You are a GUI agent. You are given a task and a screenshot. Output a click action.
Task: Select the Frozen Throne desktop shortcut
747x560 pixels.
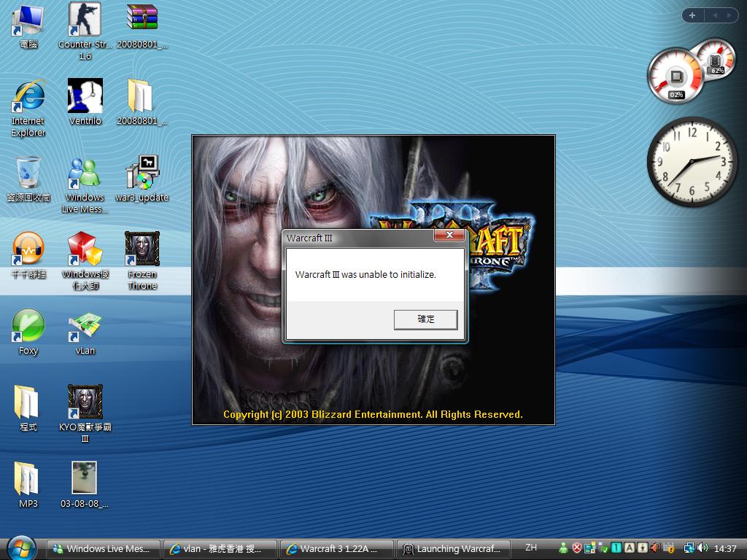point(142,250)
